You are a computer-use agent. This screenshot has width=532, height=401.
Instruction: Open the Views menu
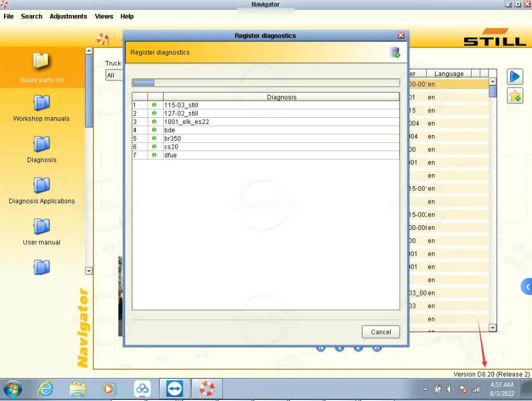pos(104,17)
